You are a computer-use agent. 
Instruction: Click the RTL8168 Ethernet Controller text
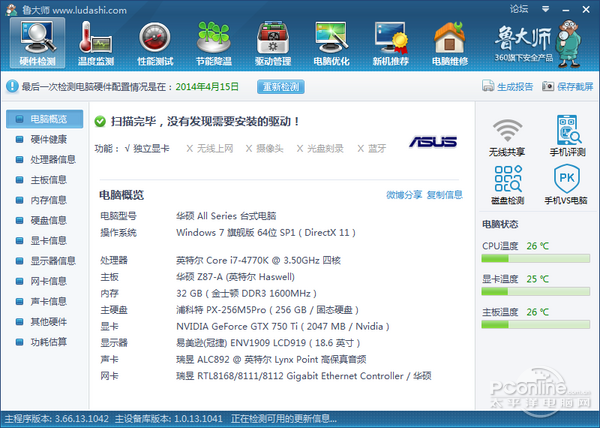(x=303, y=376)
